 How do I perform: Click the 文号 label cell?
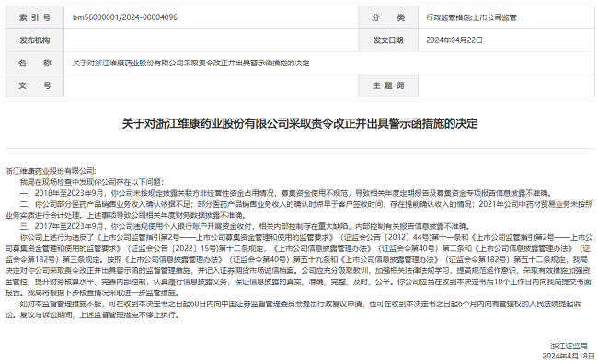(35, 85)
